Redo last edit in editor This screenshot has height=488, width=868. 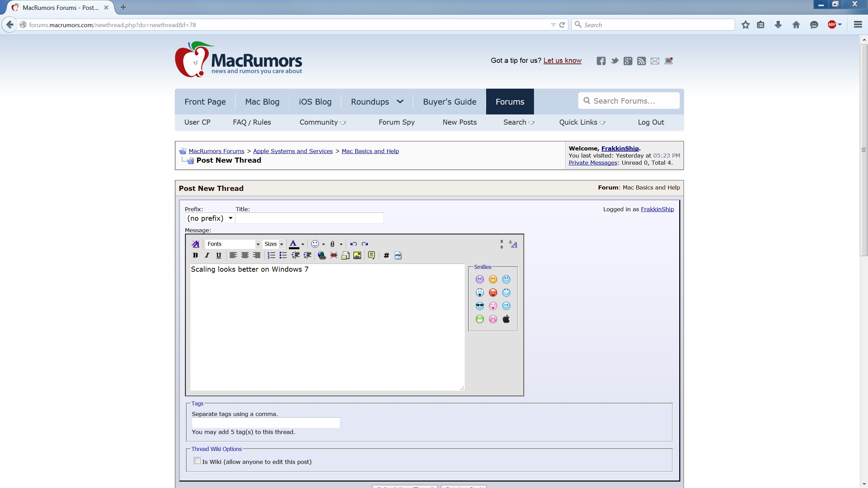365,244
